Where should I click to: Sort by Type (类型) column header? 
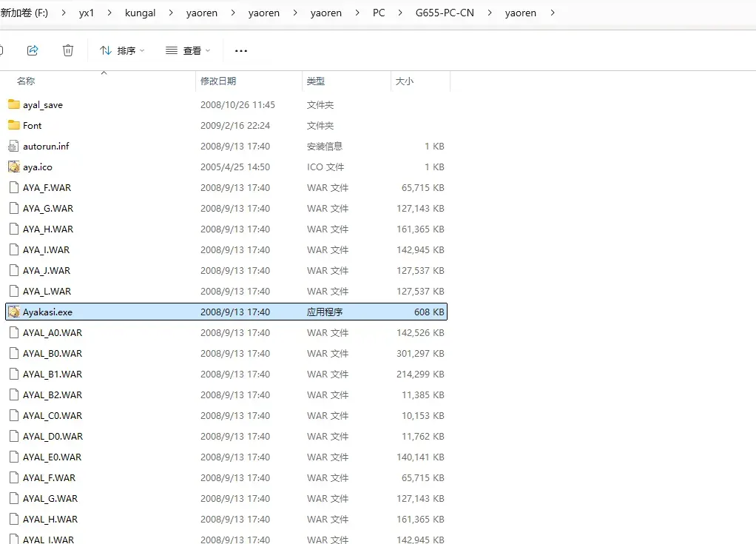click(x=316, y=81)
